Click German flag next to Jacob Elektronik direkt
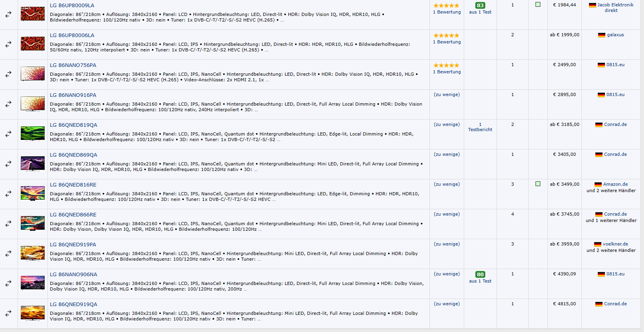Screen dimensions: 644x332 (593, 5)
